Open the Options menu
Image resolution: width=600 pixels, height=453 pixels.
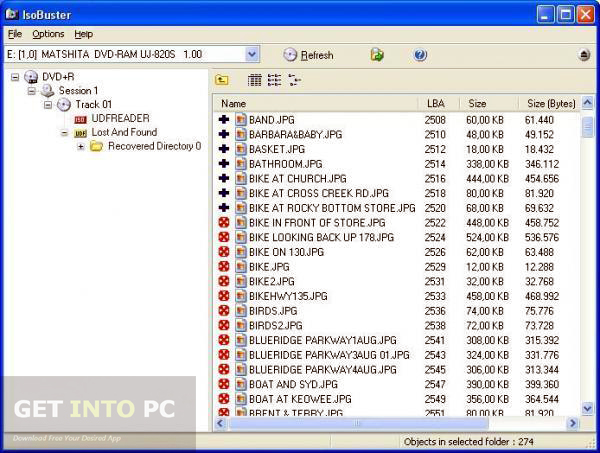48,34
